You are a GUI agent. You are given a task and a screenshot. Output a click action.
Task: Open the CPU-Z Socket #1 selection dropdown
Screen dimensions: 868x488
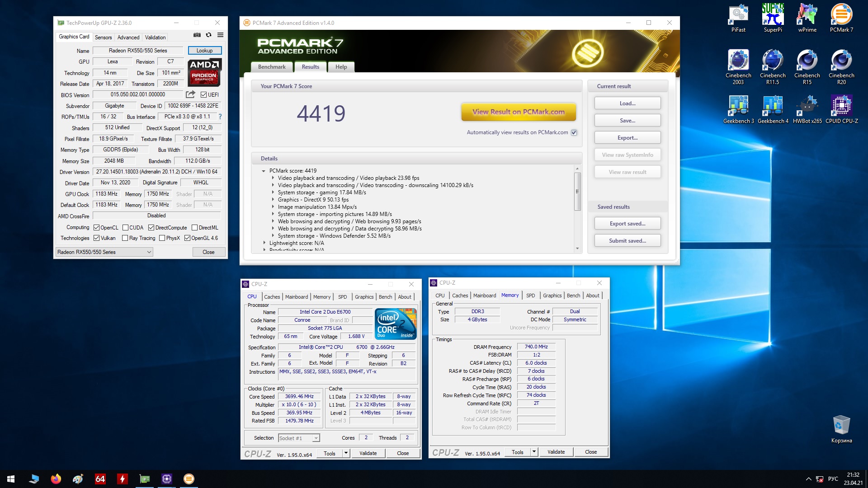click(x=299, y=438)
